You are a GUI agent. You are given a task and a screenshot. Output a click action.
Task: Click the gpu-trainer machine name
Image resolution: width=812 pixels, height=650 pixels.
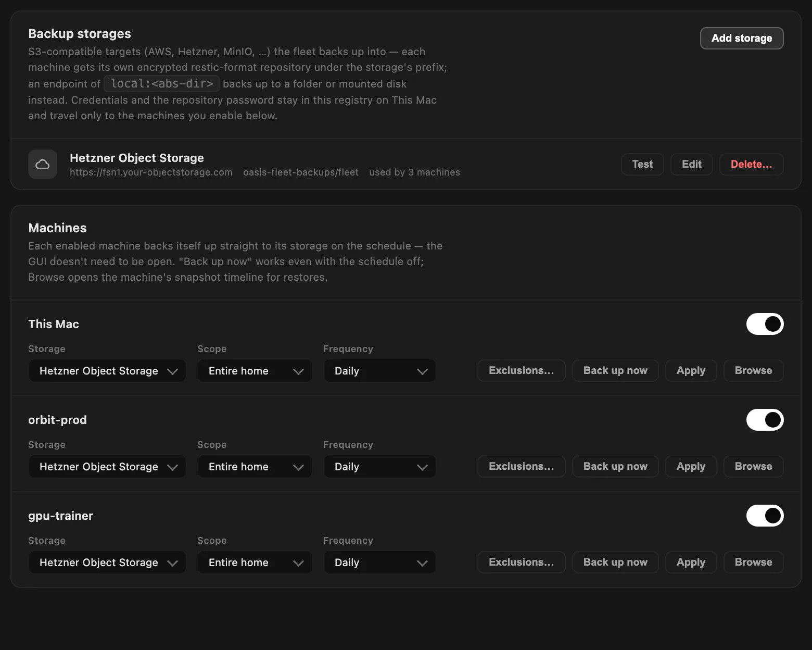tap(61, 516)
